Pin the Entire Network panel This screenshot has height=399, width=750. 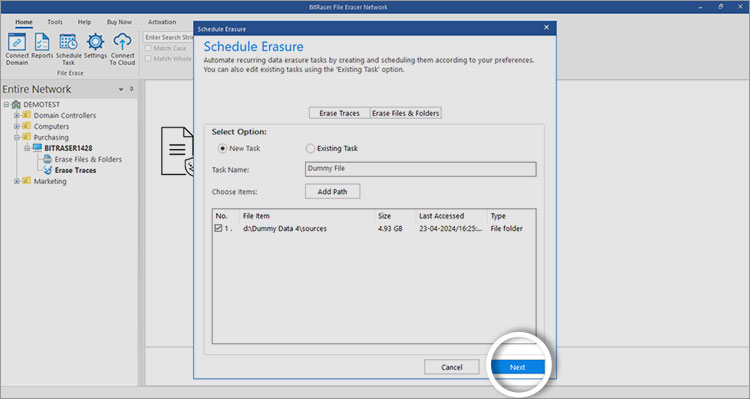[132, 89]
